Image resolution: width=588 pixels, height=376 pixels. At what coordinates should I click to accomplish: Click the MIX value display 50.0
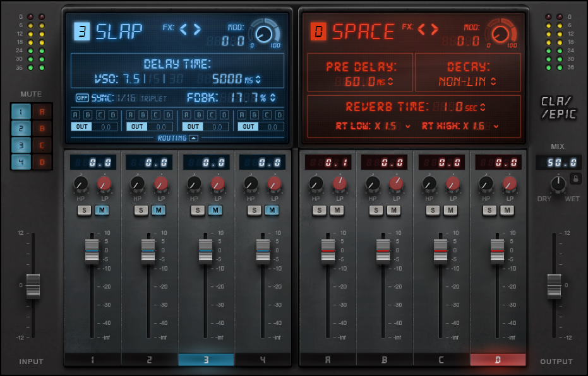coord(558,162)
